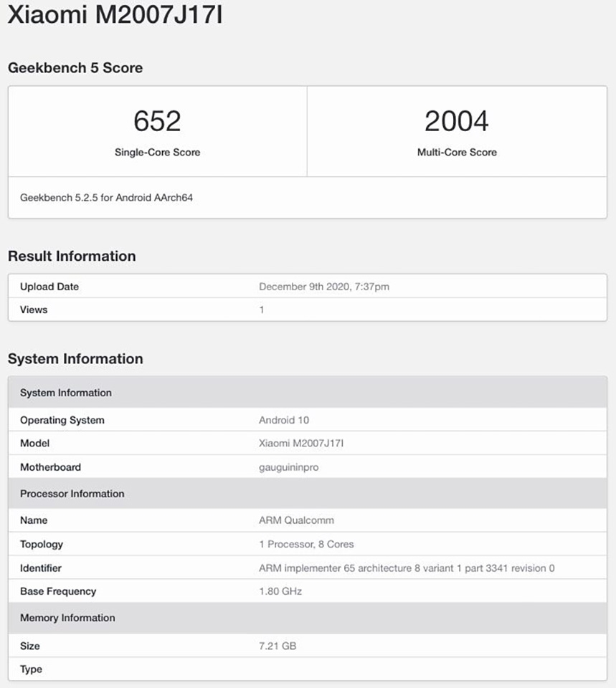Click the Single-Core Score value 652
The height and width of the screenshot is (688, 616).
(156, 120)
